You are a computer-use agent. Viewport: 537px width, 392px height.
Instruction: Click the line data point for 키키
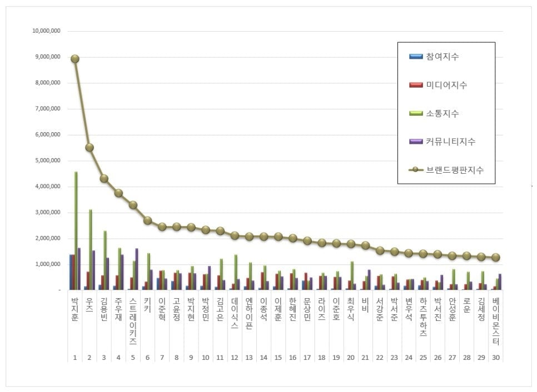[147, 220]
